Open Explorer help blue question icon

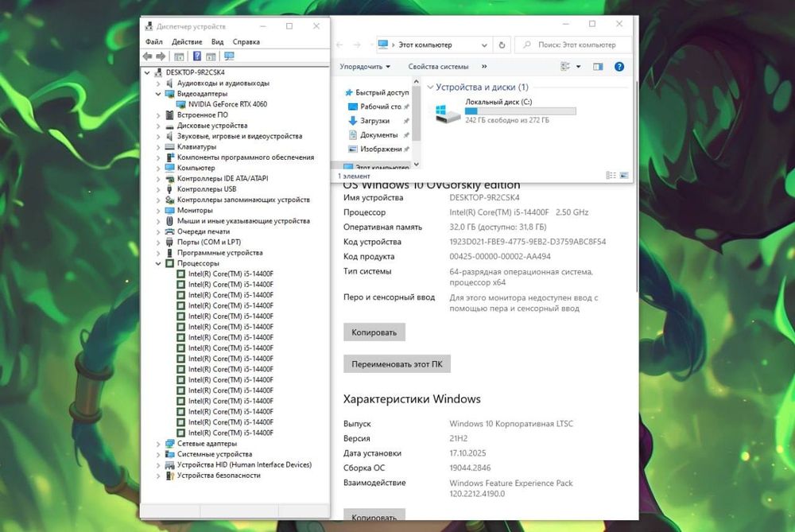pyautogui.click(x=619, y=67)
